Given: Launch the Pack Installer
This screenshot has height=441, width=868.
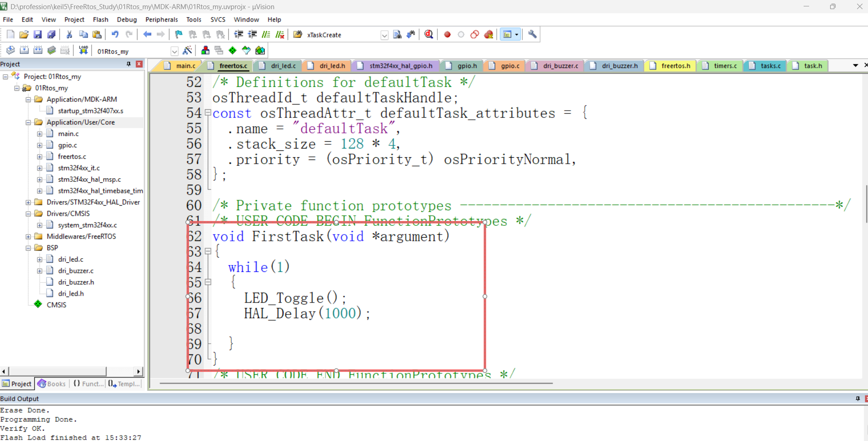Looking at the screenshot, I should point(260,51).
